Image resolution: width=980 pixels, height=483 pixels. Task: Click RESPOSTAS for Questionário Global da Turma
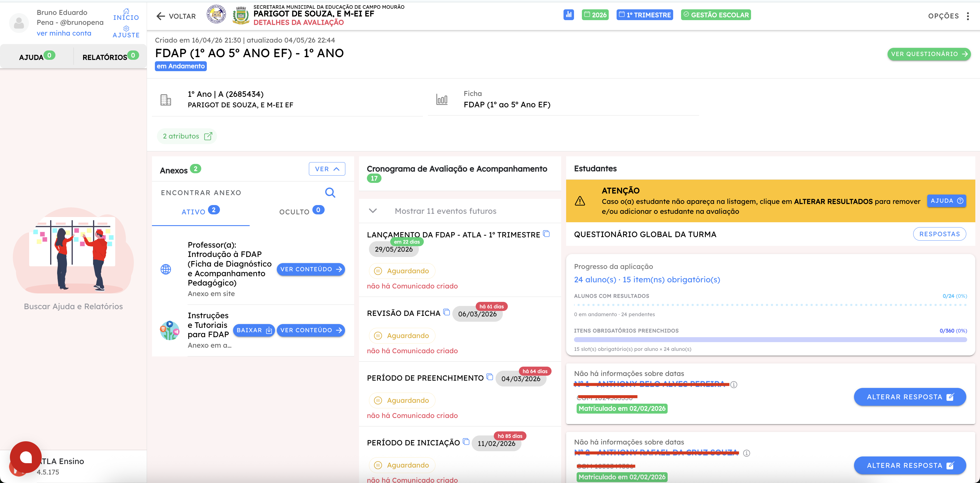(939, 234)
